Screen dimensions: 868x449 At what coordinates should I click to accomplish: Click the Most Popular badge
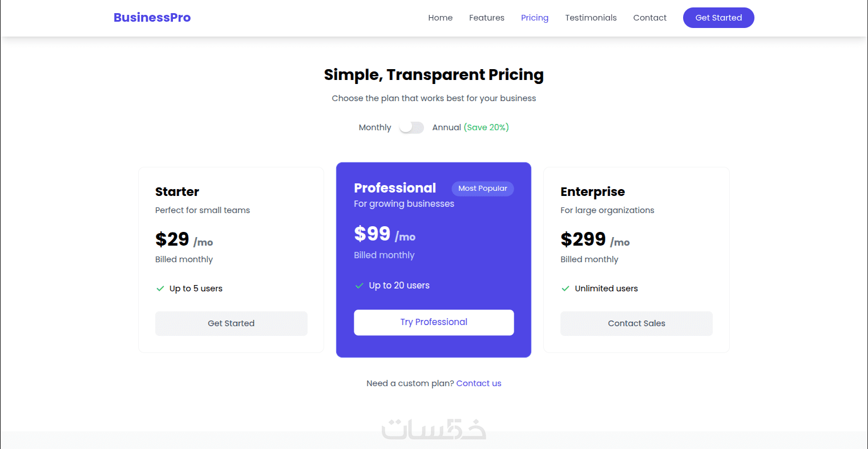pyautogui.click(x=483, y=189)
